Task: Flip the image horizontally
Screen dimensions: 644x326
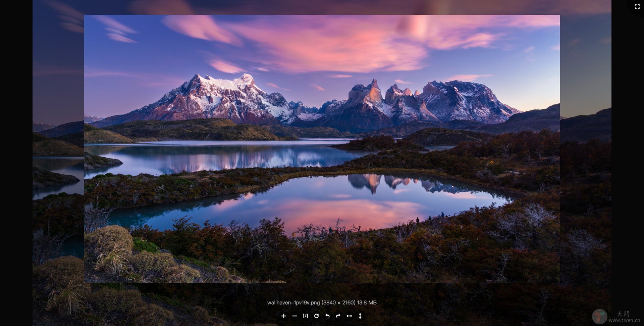Action: coord(350,316)
